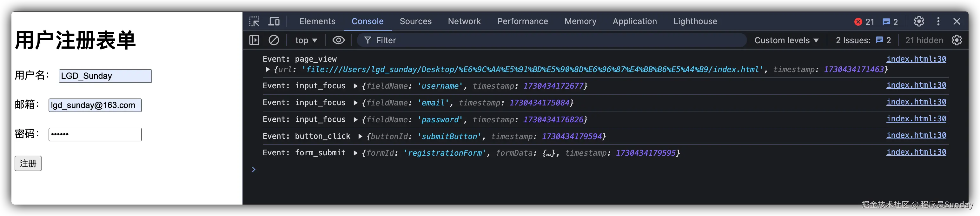The height and width of the screenshot is (216, 980).
Task: Expand the page_view event object
Action: tap(268, 69)
